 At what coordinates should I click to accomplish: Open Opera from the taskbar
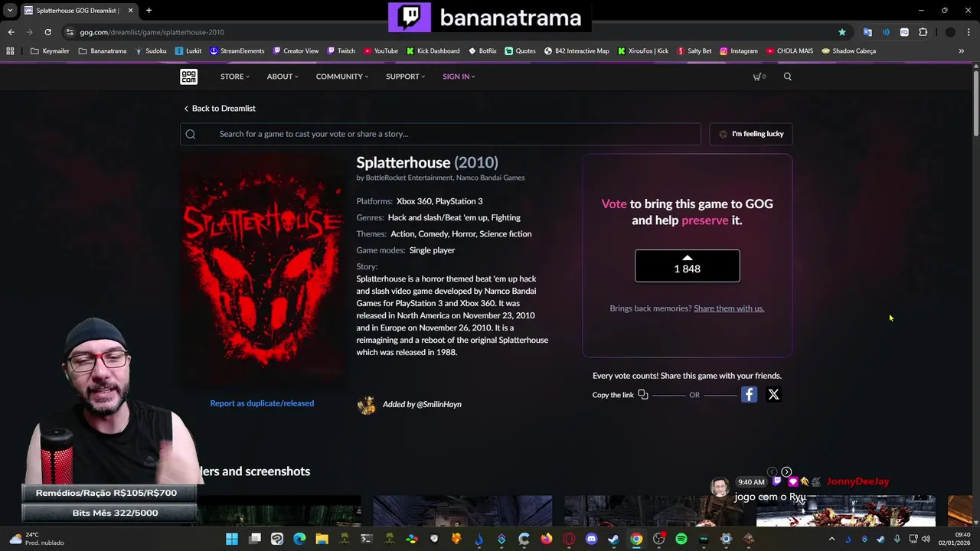click(x=569, y=539)
